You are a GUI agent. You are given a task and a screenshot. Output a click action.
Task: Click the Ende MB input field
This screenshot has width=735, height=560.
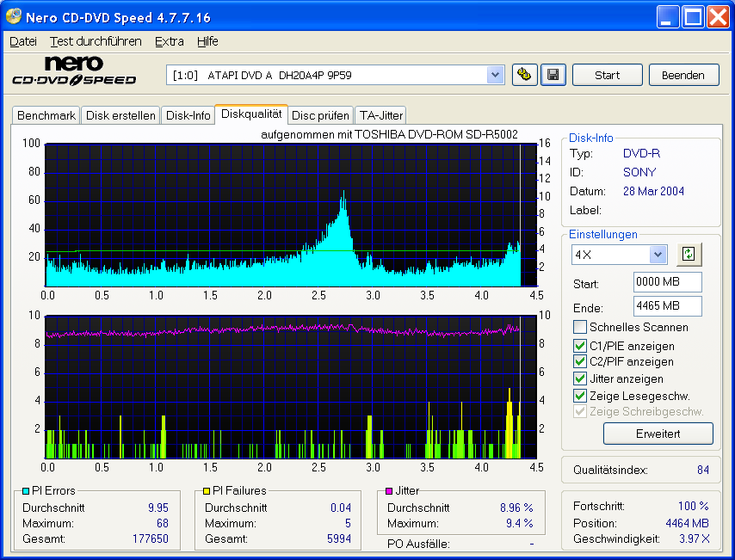(667, 307)
